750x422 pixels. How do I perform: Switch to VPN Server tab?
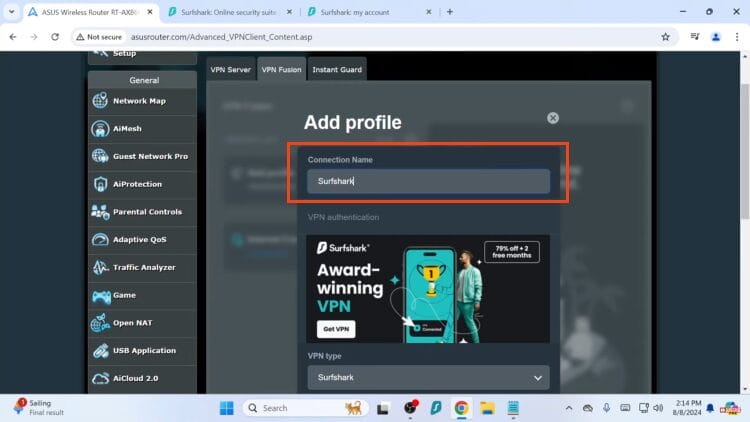click(231, 69)
